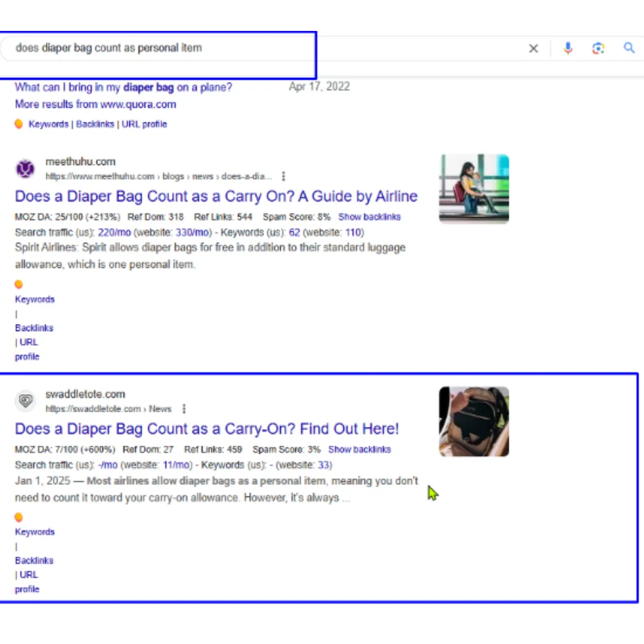Click Keywords link under swaddletote result

pyautogui.click(x=35, y=532)
